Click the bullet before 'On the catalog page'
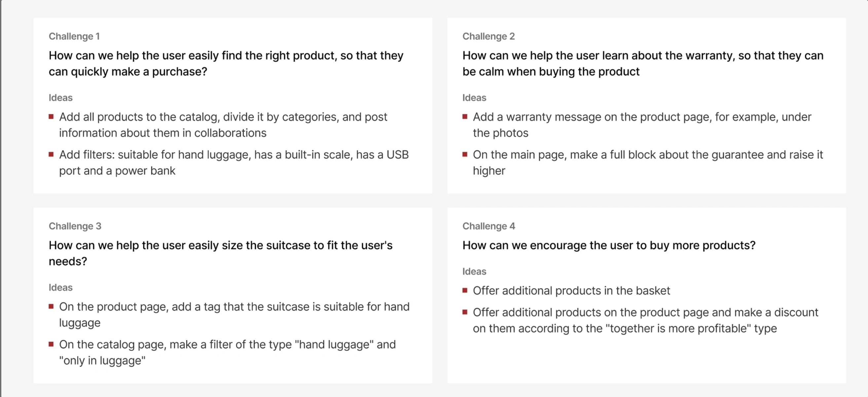Image resolution: width=868 pixels, height=397 pixels. click(51, 344)
